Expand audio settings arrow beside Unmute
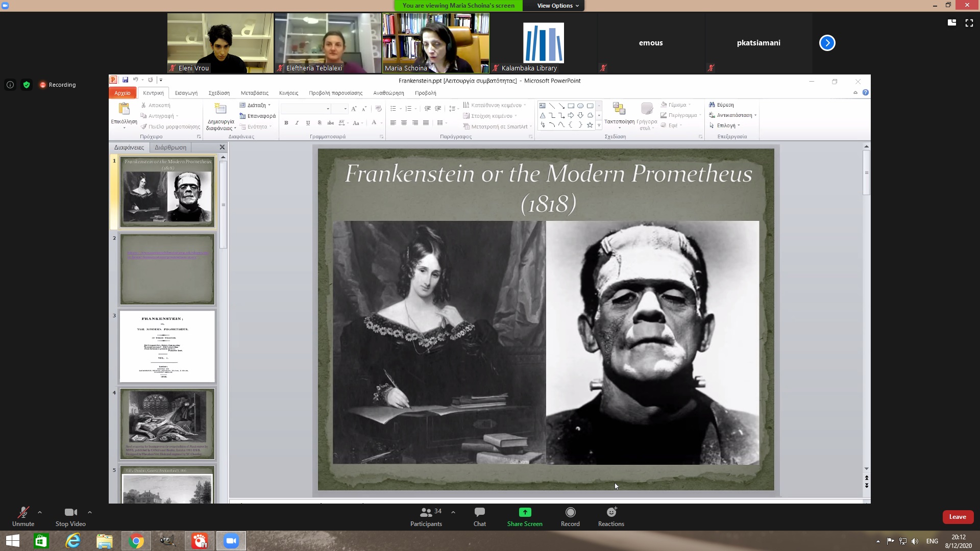 [40, 512]
